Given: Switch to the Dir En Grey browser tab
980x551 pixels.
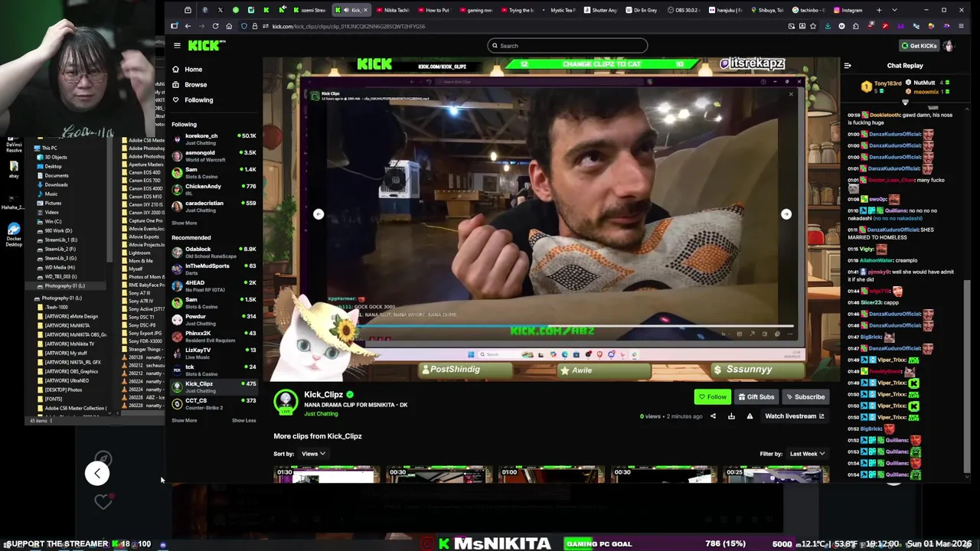Looking at the screenshot, I should (642, 10).
